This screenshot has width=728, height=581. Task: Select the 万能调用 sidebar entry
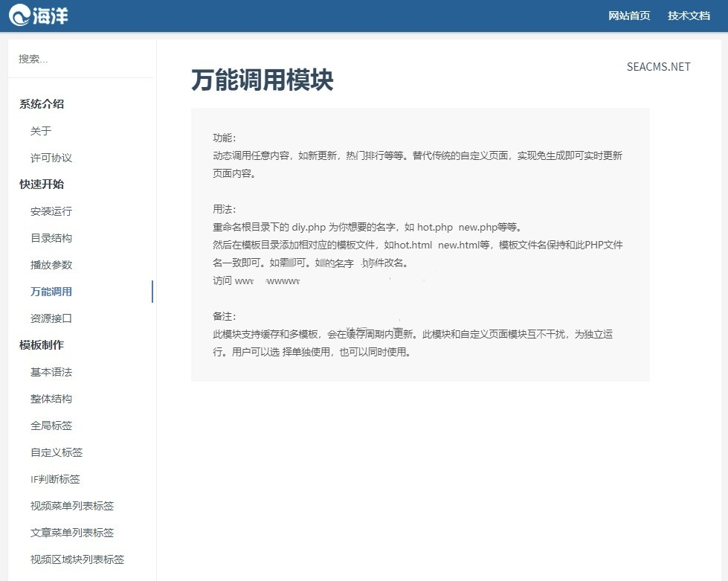51,292
